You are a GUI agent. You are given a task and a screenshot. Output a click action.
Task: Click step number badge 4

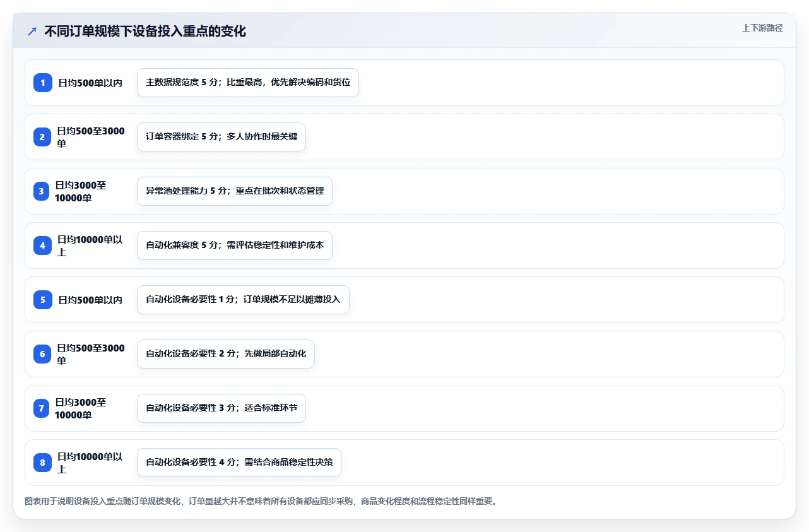pyautogui.click(x=43, y=245)
